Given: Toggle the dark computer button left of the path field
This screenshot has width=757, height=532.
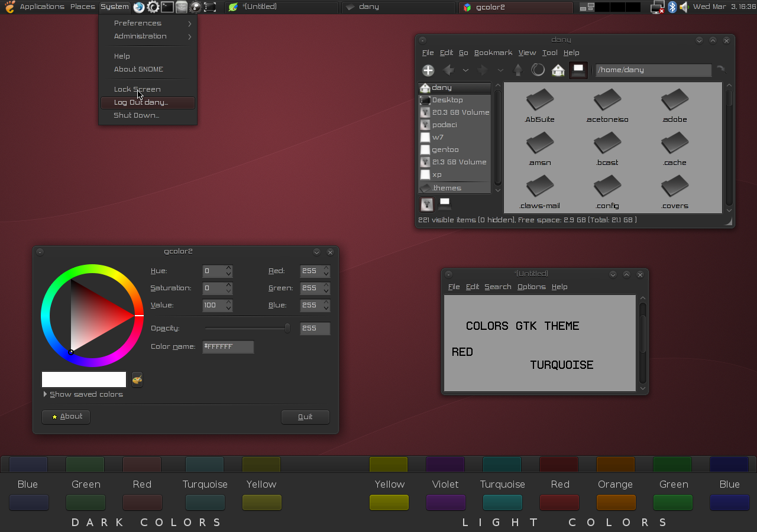Looking at the screenshot, I should click(x=578, y=70).
